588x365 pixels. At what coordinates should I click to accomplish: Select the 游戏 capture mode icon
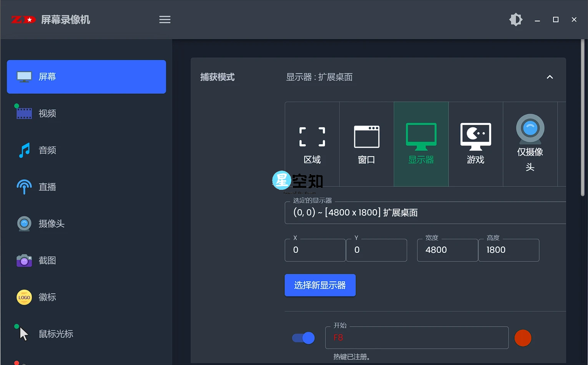click(475, 144)
